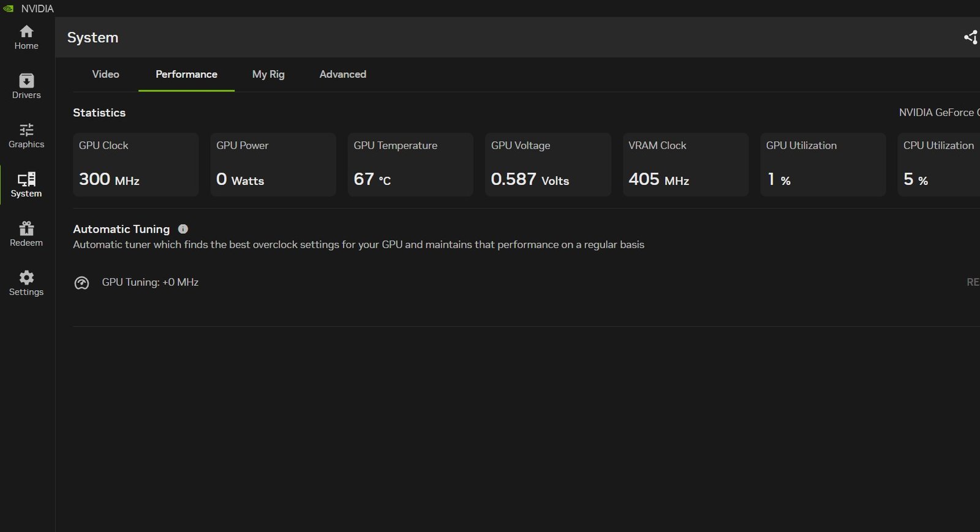Click the NVIDIA GeForce GPU name label

tap(939, 113)
